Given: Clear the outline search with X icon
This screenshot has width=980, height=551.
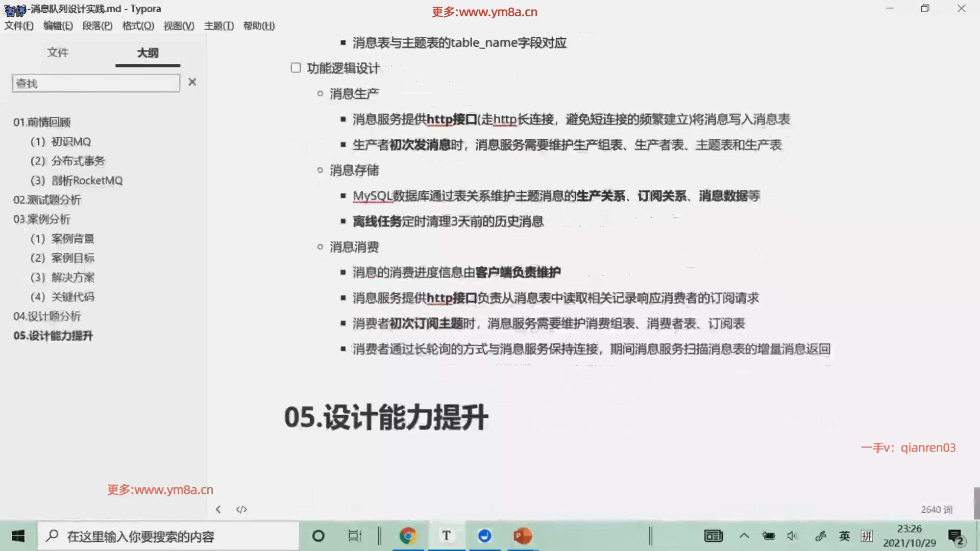Looking at the screenshot, I should click(192, 82).
